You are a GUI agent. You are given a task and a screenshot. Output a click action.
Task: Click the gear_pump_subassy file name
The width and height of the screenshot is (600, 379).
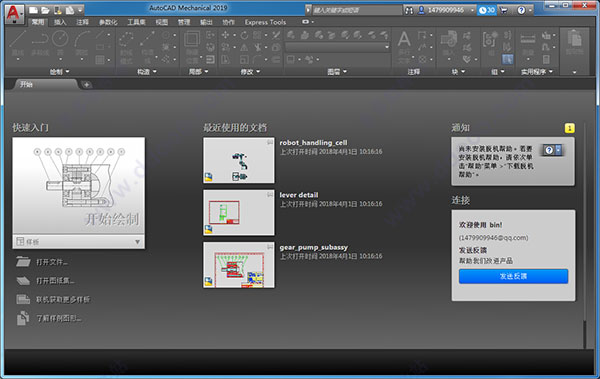pos(313,247)
